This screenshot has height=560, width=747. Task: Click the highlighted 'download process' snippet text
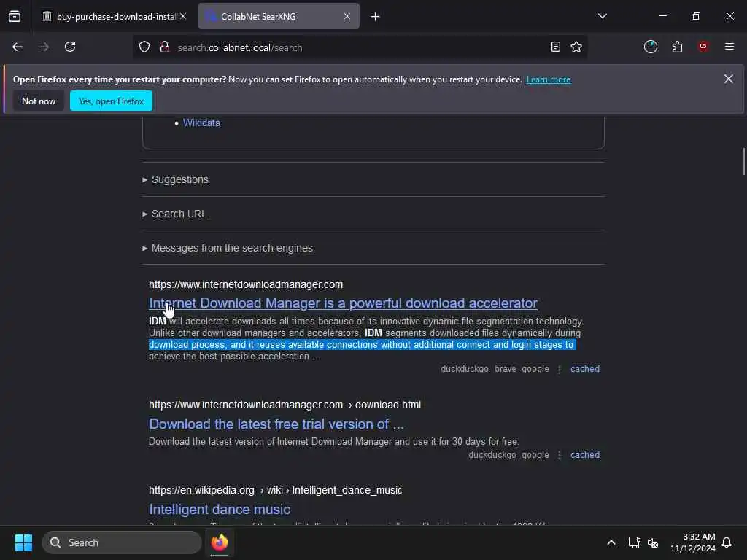pos(362,344)
